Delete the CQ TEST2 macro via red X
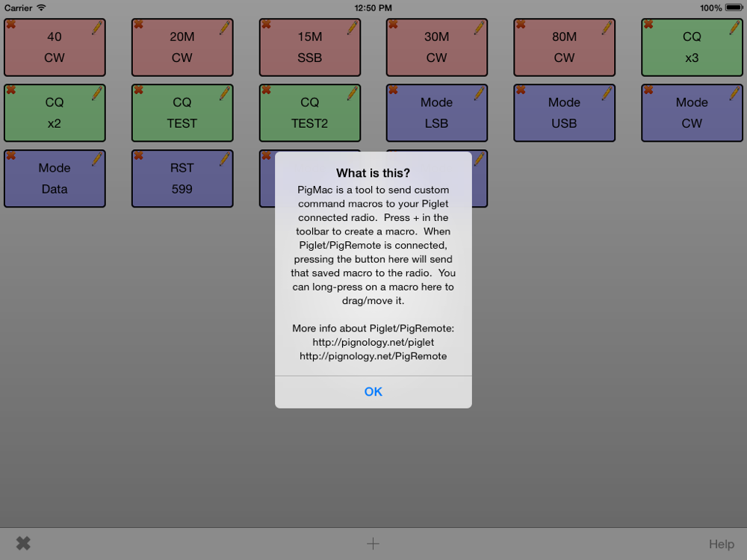The image size is (747, 560). coord(267,90)
